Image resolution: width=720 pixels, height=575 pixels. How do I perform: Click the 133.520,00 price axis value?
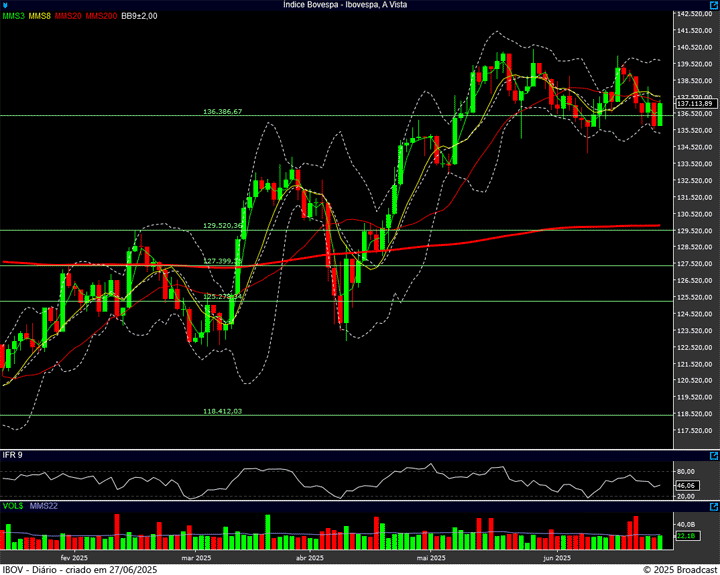695,164
